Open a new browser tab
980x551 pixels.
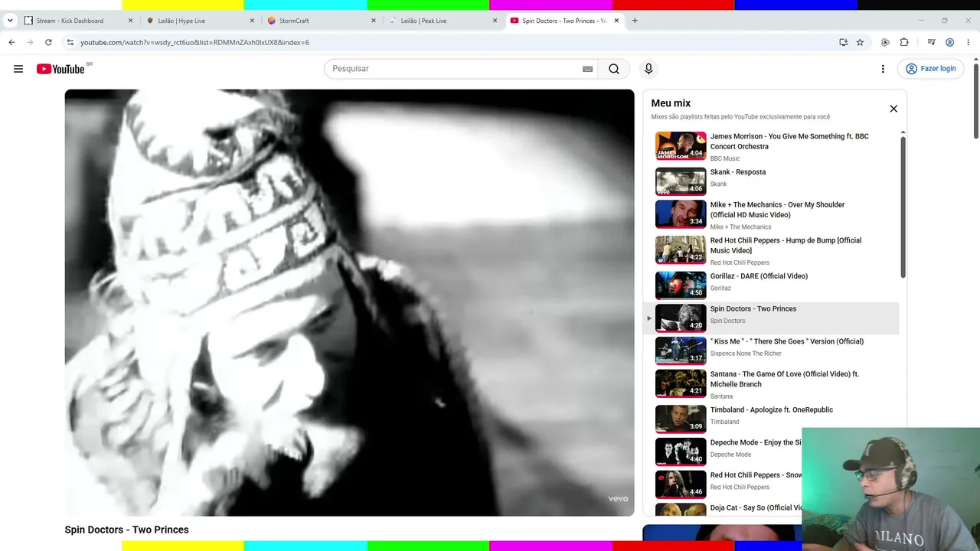point(635,21)
